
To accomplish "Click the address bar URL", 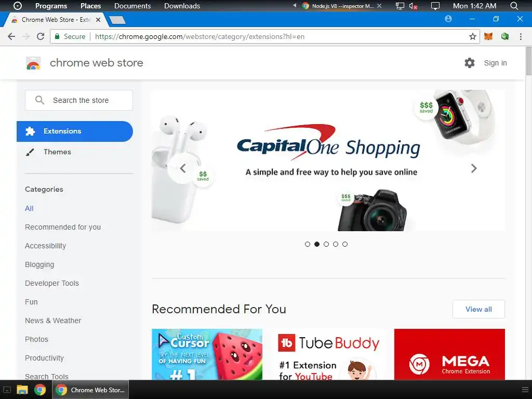I will (199, 36).
